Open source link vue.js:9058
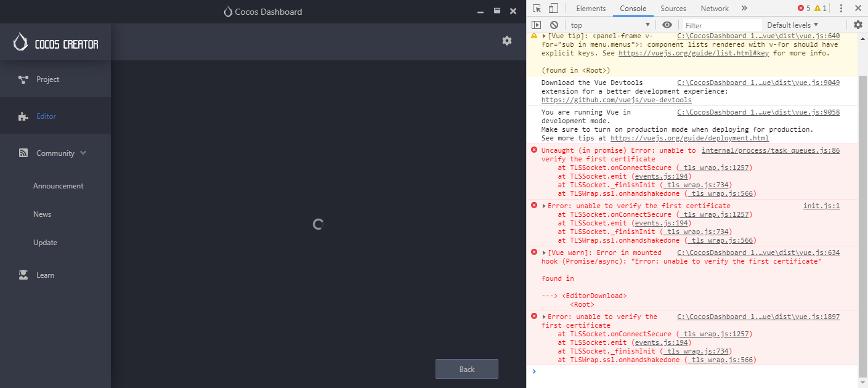 click(758, 112)
